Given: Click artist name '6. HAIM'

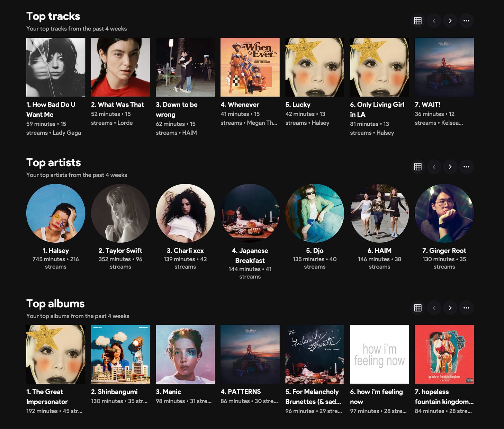Looking at the screenshot, I should pos(379,251).
